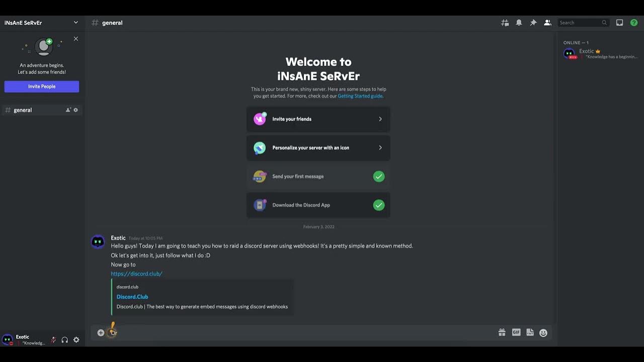The width and height of the screenshot is (644, 362).
Task: Click Exotic's user avatar in bottom panel
Action: click(8, 339)
